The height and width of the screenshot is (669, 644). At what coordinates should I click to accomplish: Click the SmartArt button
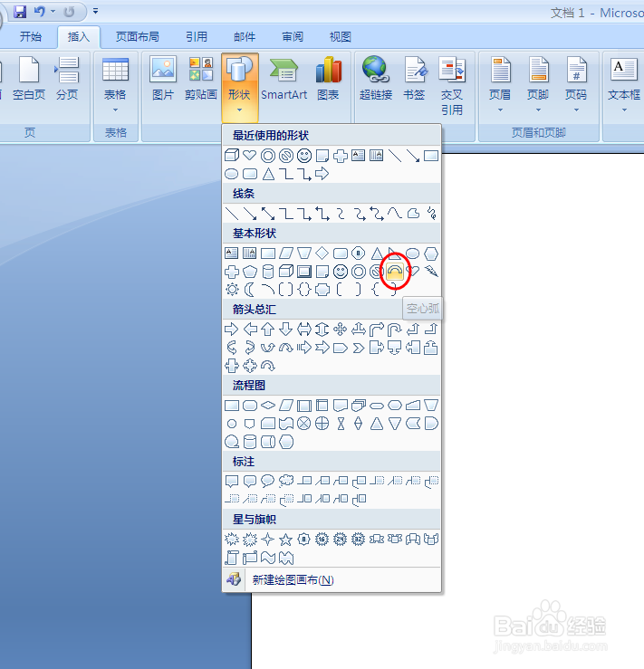click(x=284, y=80)
